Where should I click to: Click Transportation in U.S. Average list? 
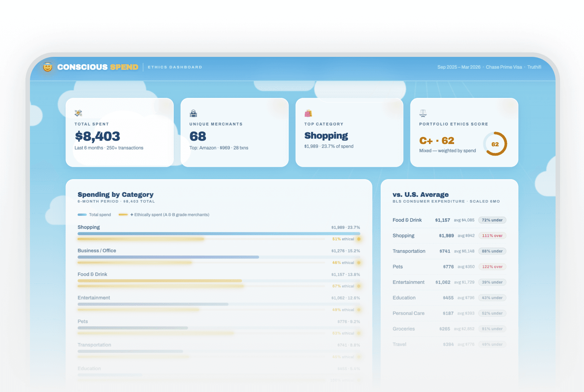tap(409, 251)
